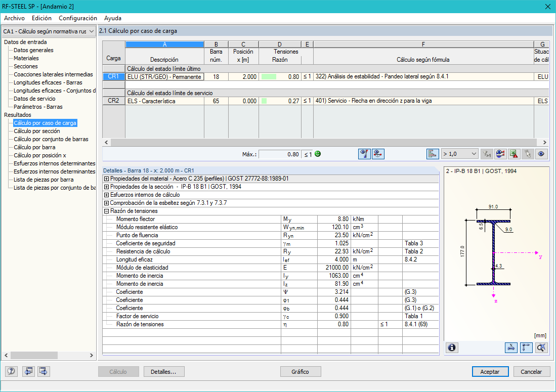Click the Resistencia de cálculo row

(271, 252)
